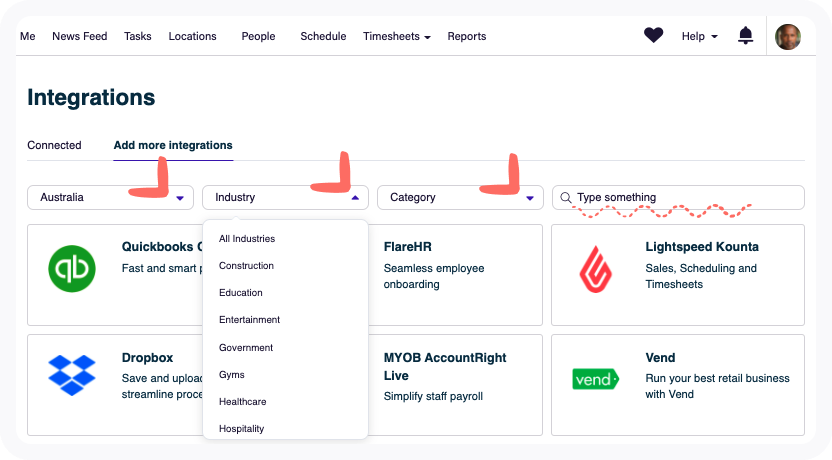Screen dimensions: 832x460
Task: Open the People page
Action: [x=258, y=36]
